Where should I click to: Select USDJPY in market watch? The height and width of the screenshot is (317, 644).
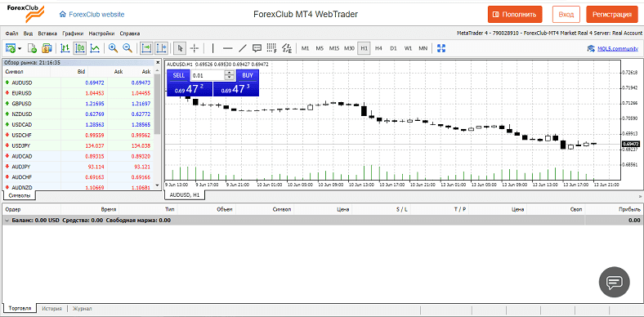[x=78, y=145]
